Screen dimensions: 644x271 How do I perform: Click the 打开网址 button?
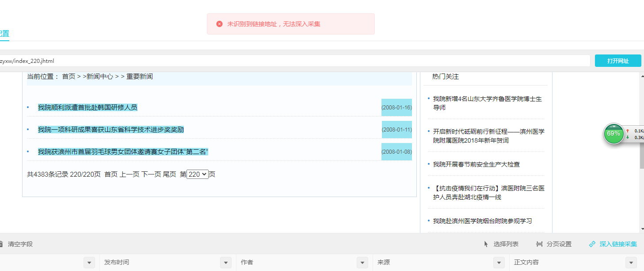coord(618,61)
